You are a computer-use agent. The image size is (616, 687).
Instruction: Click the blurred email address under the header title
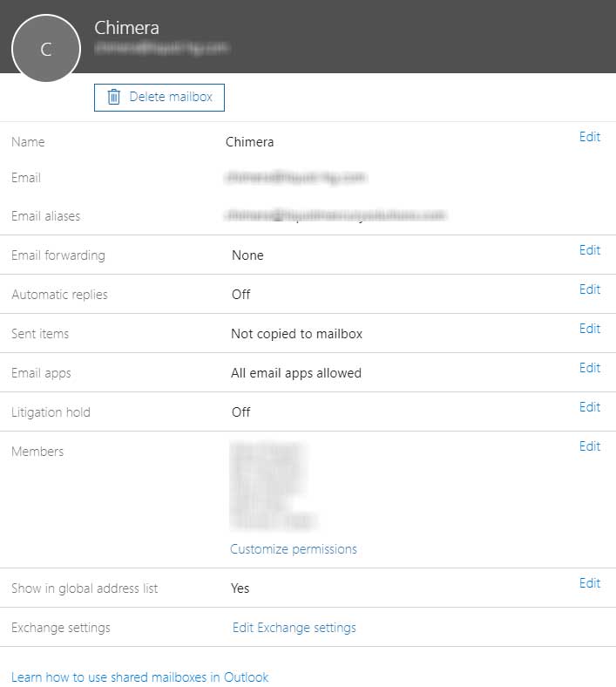[162, 51]
